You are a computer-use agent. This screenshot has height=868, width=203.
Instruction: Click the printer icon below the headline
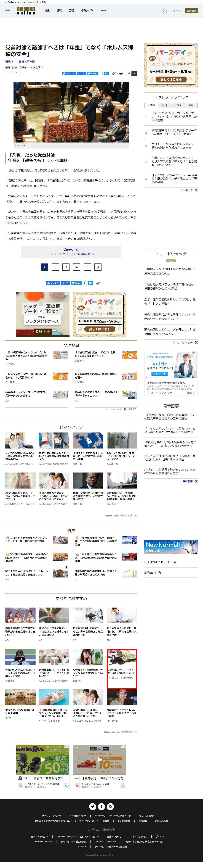click(x=121, y=73)
